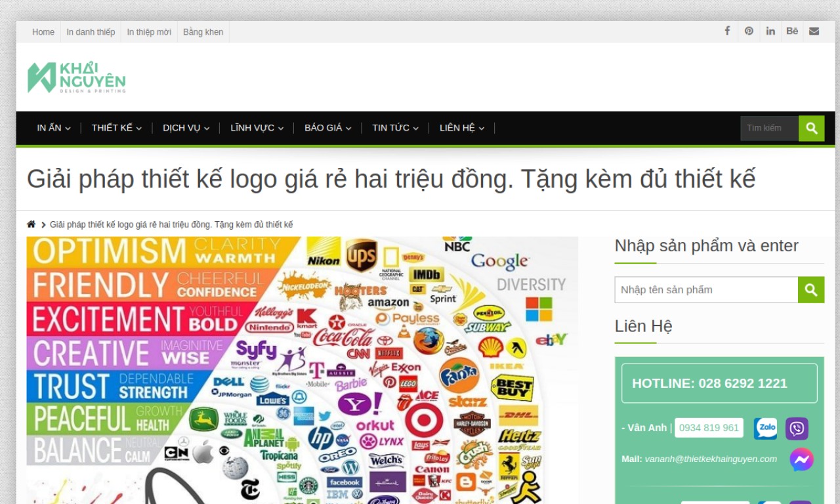
Task: Click the Nhập sản phẩm và enter heading
Action: pos(707,246)
